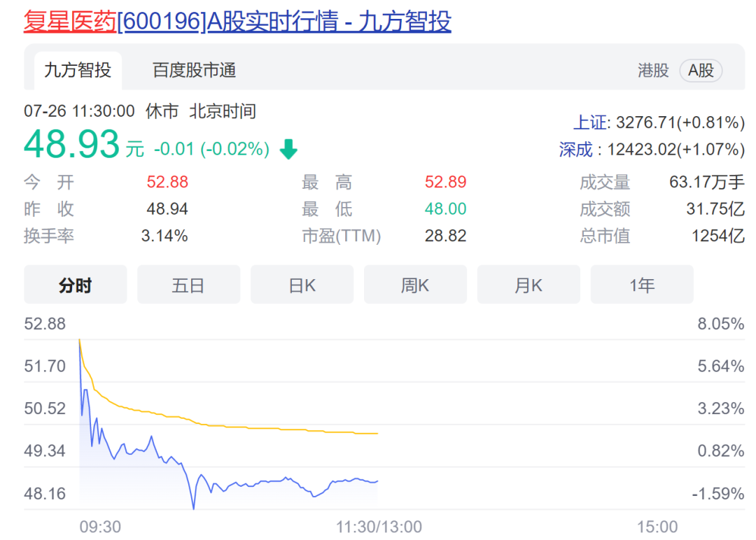
Task: Click the 51.70 price axis label
Action: coord(45,366)
